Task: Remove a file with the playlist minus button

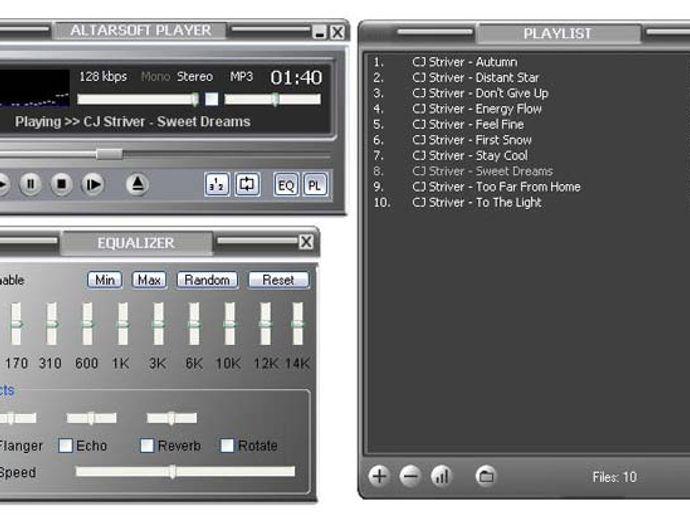Action: tap(410, 476)
